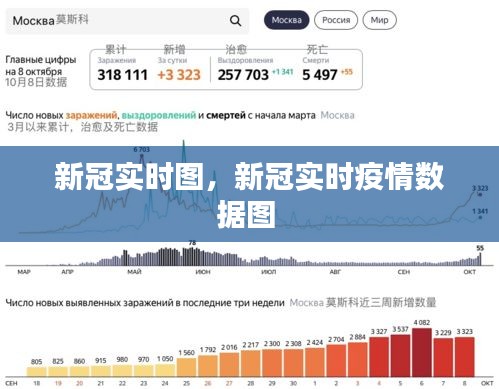Screen dimensions: 499x389
Task: Click the bar labeled 4 082
Action: click(422, 353)
